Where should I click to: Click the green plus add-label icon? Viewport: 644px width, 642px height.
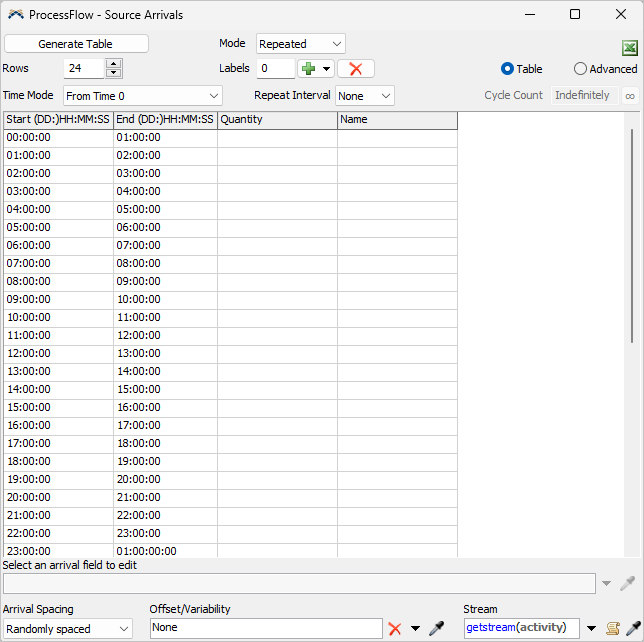(309, 69)
